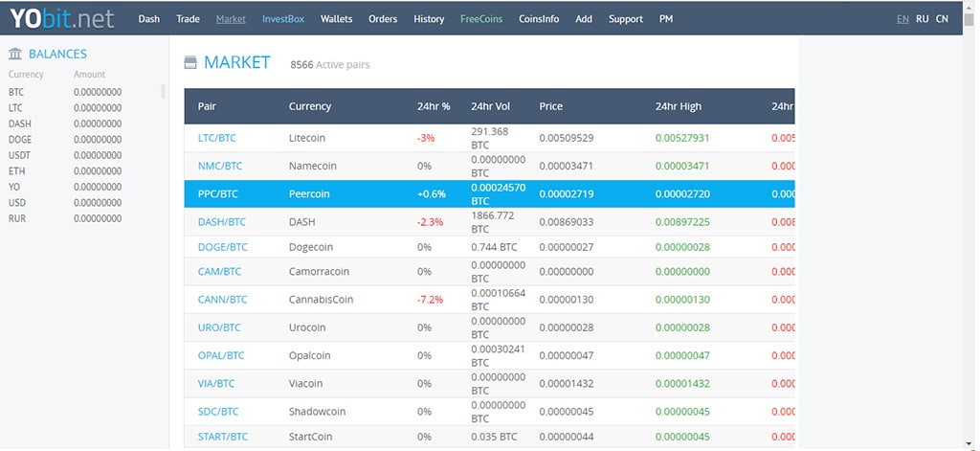Click the CannabisCoin currency name cell

(x=321, y=300)
